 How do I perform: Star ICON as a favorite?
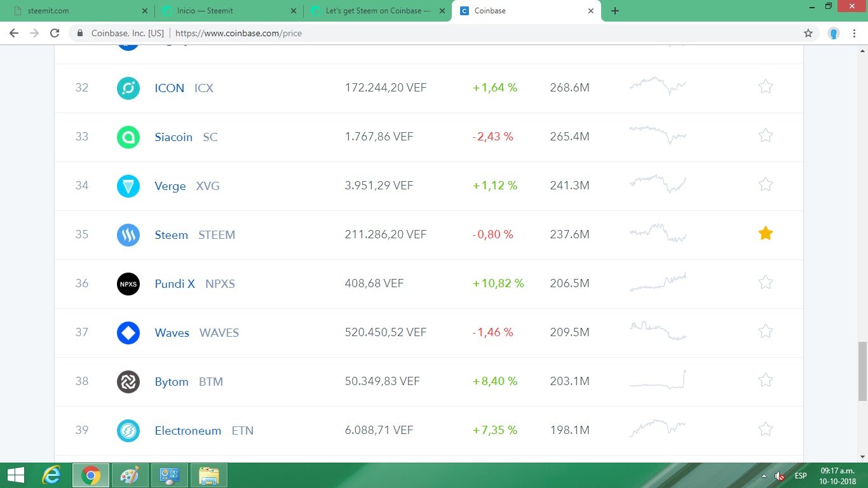pyautogui.click(x=766, y=86)
